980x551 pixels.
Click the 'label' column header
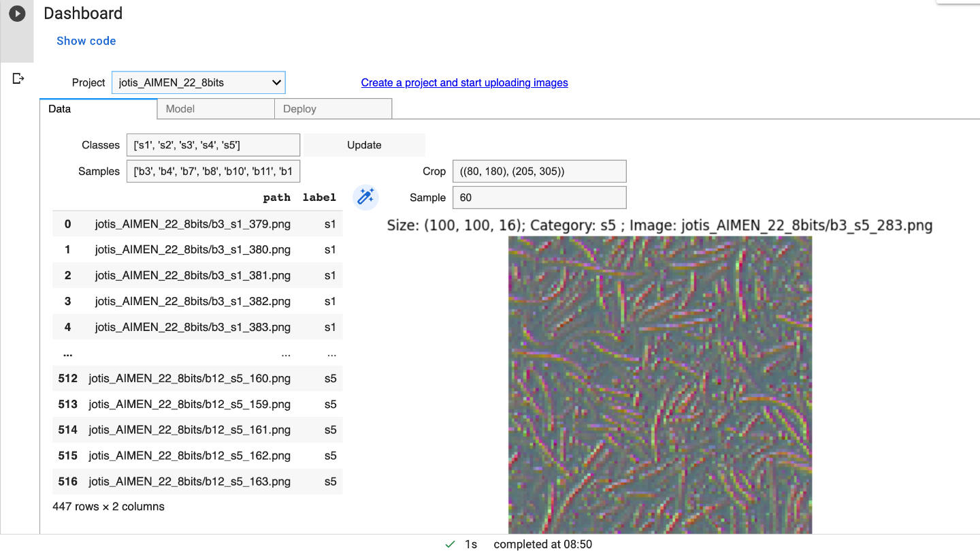(x=320, y=198)
